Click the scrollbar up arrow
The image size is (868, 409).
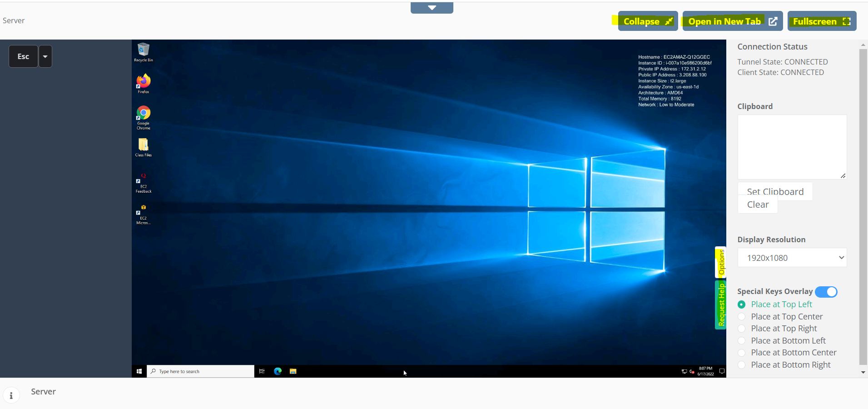[863, 45]
